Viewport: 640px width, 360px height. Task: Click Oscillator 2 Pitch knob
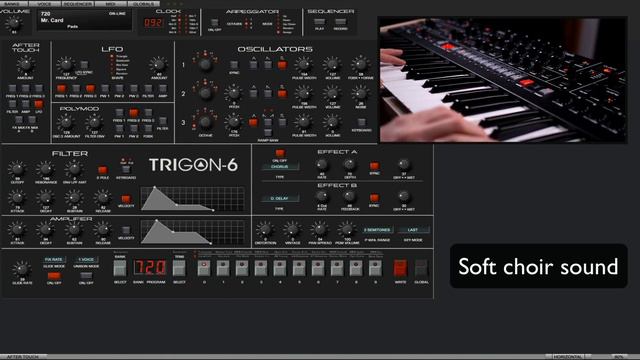pos(233,93)
